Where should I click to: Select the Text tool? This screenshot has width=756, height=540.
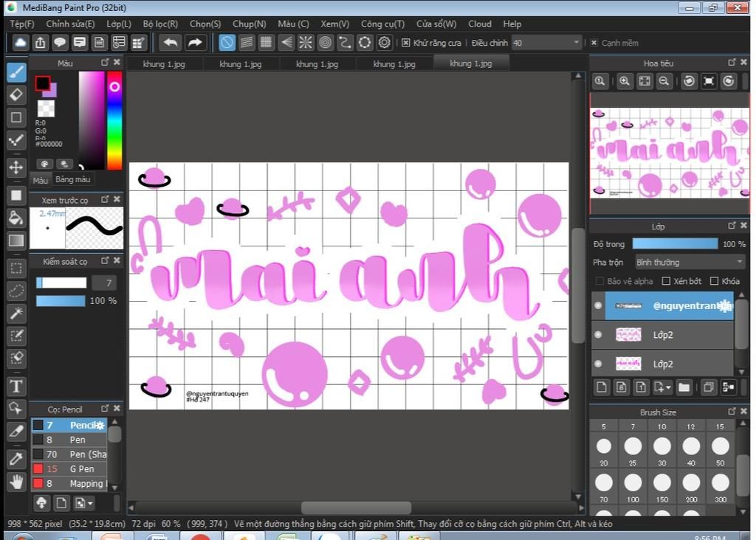pos(16,387)
